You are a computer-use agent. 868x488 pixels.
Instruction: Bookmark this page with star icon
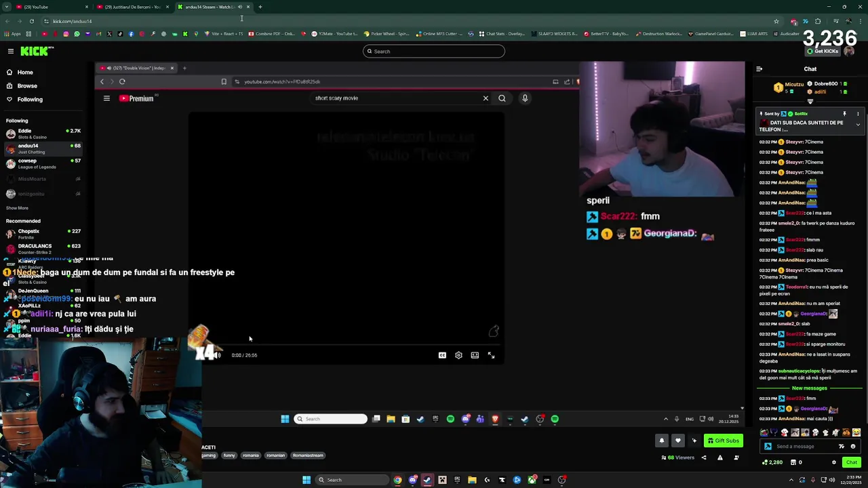[x=776, y=21]
